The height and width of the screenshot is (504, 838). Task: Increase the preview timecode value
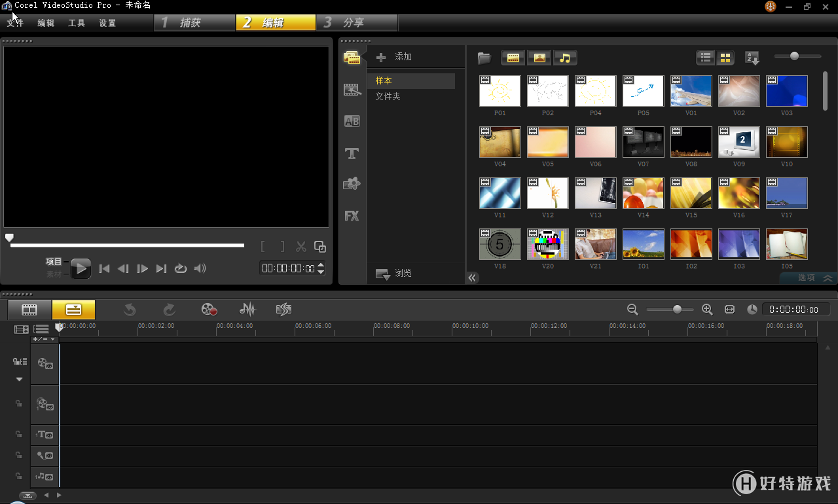point(321,264)
